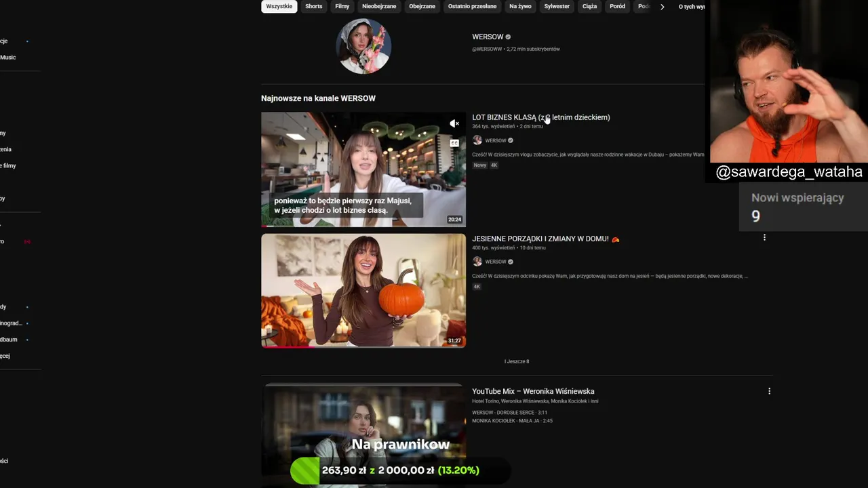Play the pumpkin JESIENNE PORZĄDKI thumbnail
This screenshot has width=868, height=488.
pos(363,291)
